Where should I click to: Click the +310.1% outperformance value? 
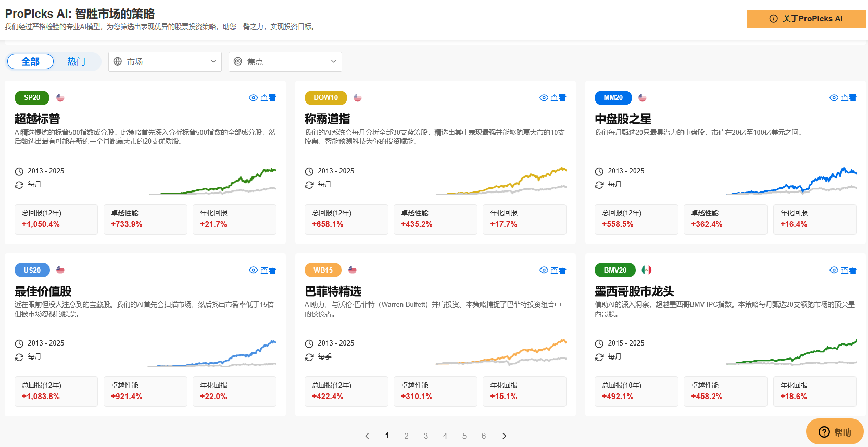417,397
